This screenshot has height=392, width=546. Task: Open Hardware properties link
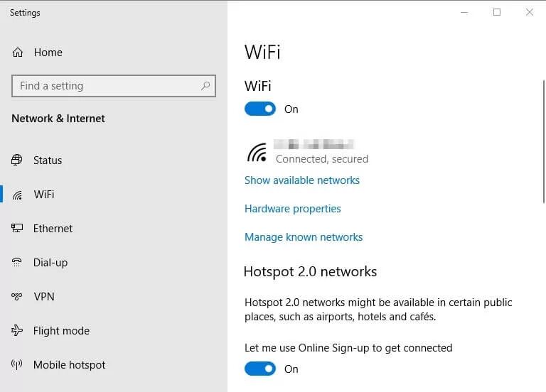(292, 209)
